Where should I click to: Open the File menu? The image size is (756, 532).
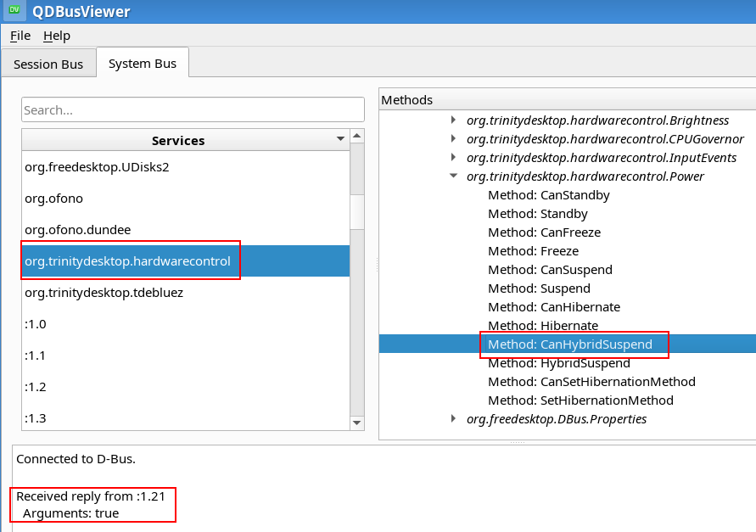20,36
